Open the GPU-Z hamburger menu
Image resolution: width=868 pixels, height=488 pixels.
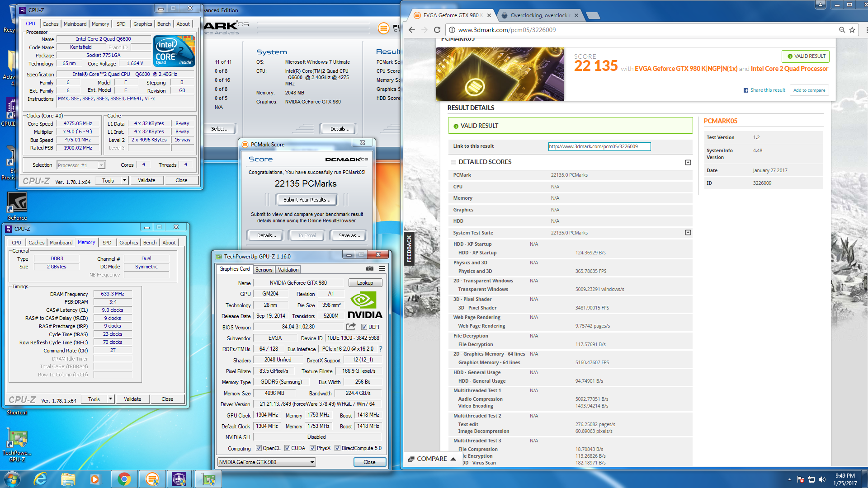tap(382, 268)
